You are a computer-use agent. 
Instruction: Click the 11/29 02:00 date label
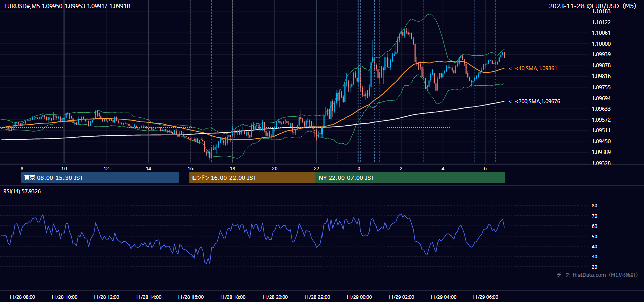tap(401, 297)
